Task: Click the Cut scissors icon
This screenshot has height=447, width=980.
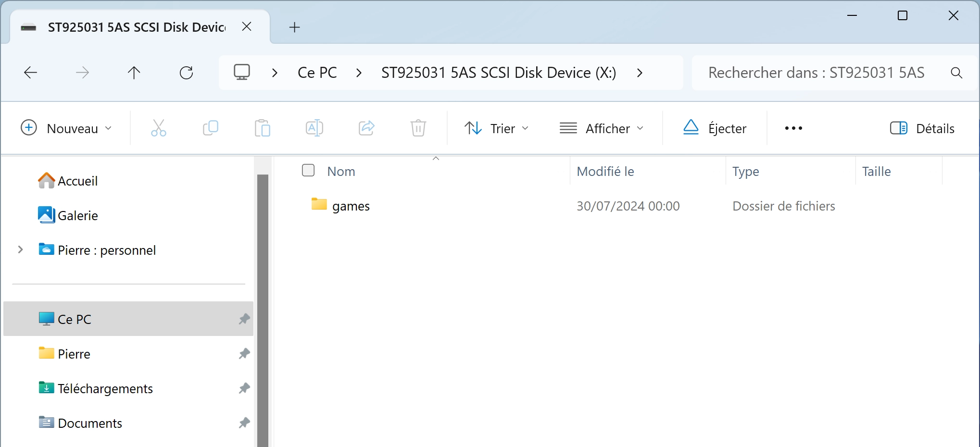Action: [158, 128]
